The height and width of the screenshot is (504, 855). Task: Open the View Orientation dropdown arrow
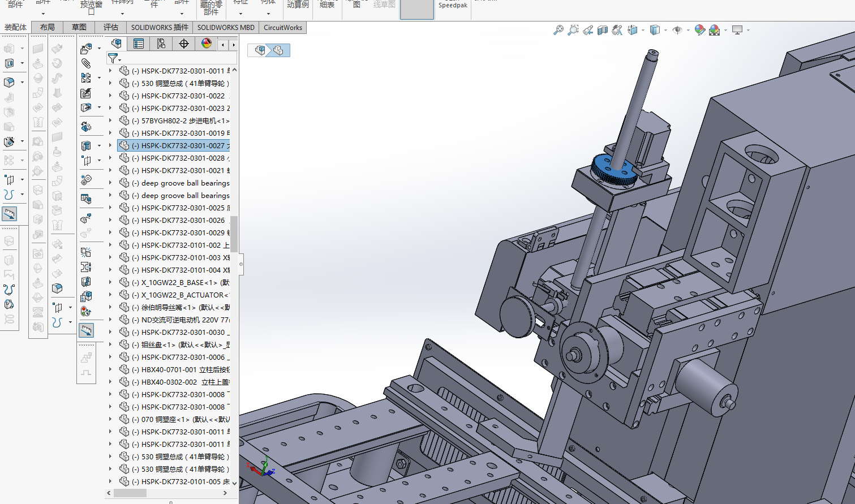tap(643, 31)
